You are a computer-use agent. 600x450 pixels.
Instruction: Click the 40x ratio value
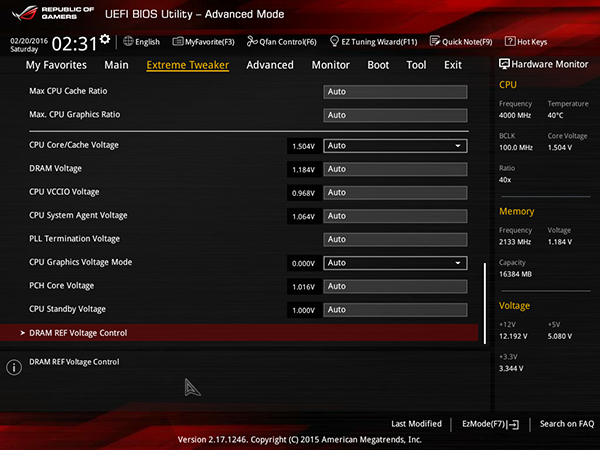coord(505,179)
